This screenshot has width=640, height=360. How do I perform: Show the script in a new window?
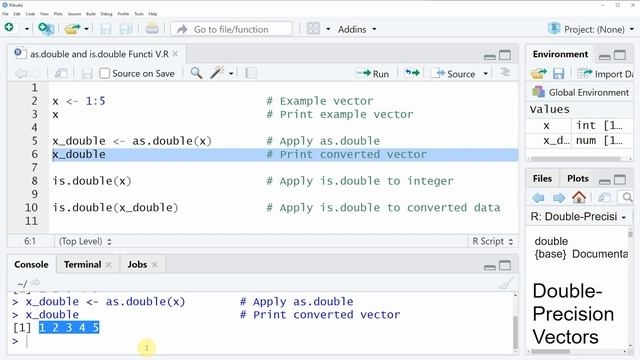click(61, 73)
